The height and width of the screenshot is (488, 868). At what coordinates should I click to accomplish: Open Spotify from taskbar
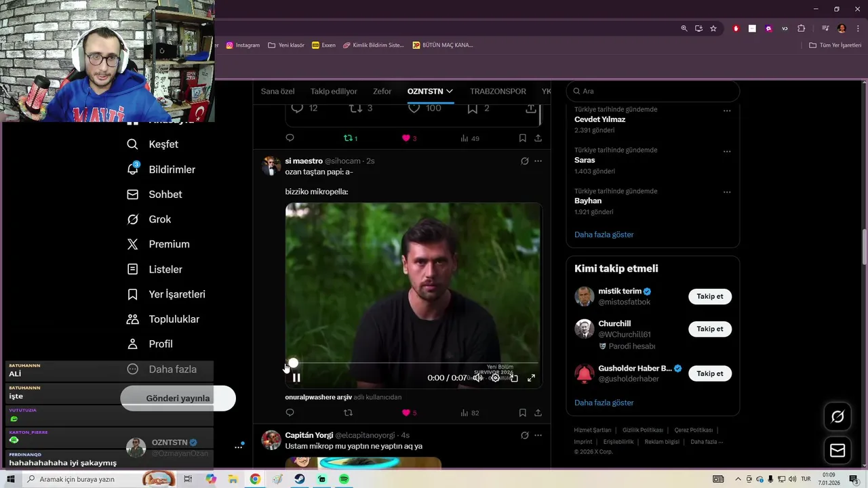[344, 479]
